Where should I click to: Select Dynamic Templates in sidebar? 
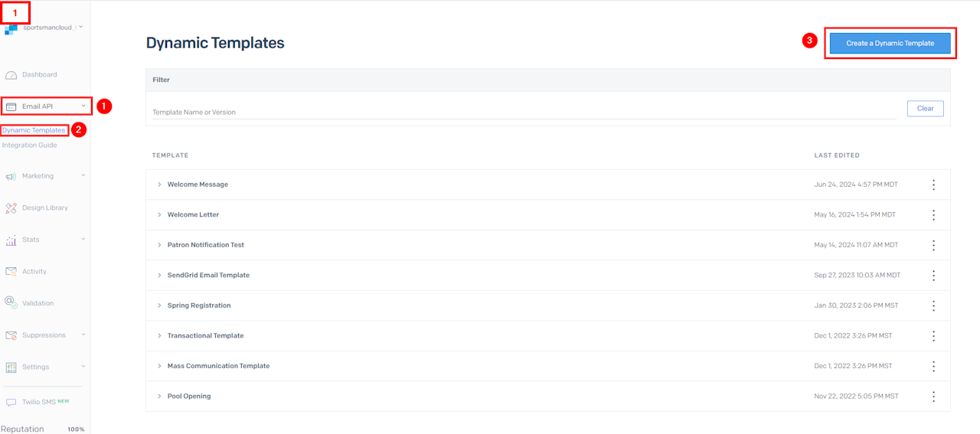(x=34, y=130)
